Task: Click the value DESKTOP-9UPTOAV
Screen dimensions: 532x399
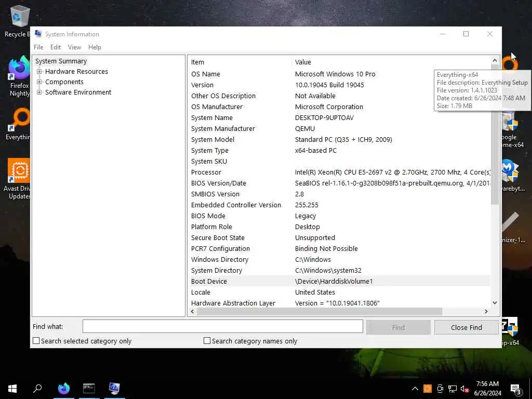Action: coord(324,118)
